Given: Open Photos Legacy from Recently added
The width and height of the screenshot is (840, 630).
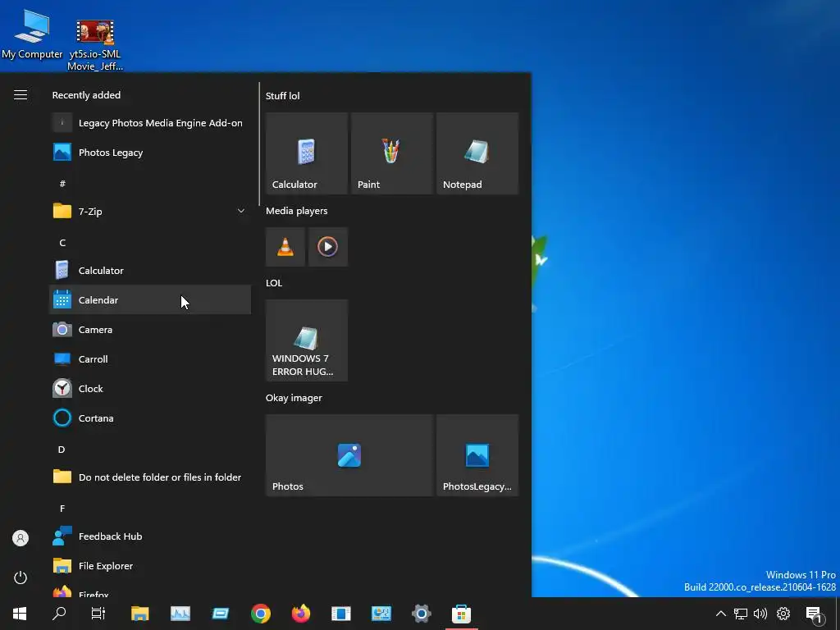Looking at the screenshot, I should 150,152.
